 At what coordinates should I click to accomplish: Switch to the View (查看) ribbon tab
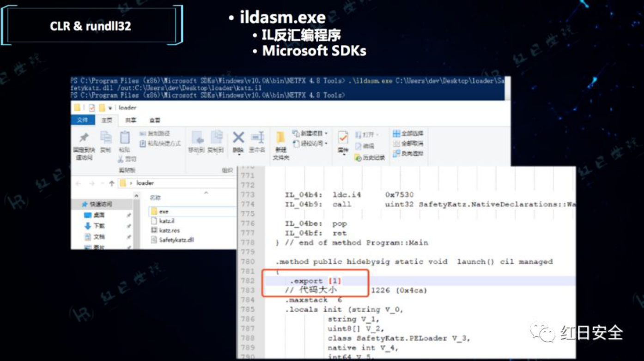pyautogui.click(x=155, y=120)
